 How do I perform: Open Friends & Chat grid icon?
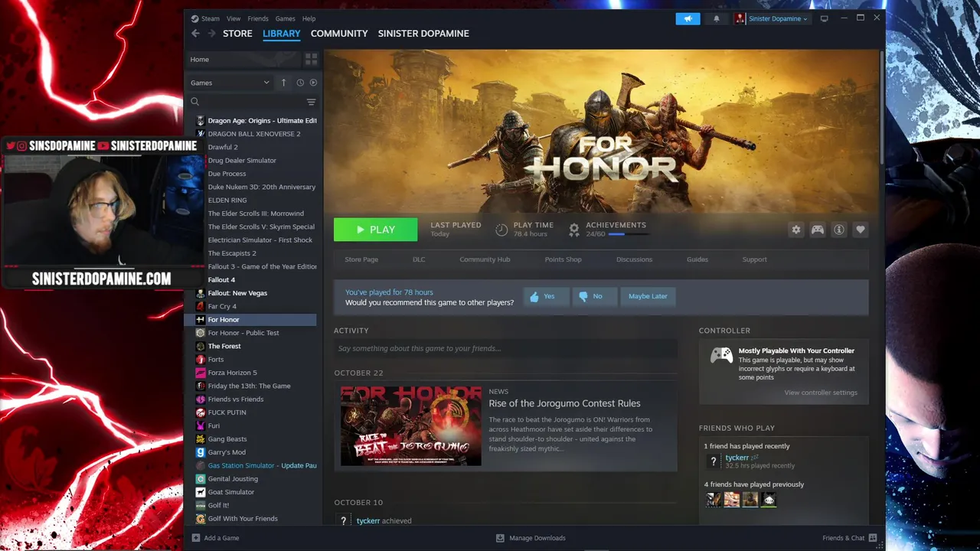(x=873, y=538)
